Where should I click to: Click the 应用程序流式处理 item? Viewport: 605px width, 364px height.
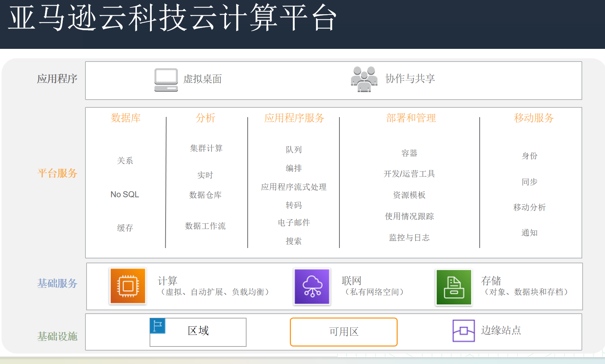pos(294,187)
